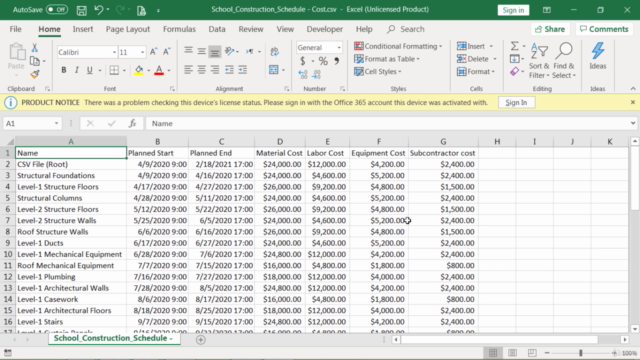Click Sign In on product notice bar
The image size is (640, 360).
coord(516,102)
